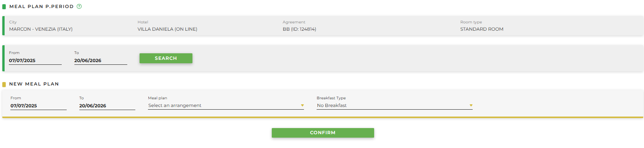Select the city value MARCON - VENEZIA (ITALY)
This screenshot has width=644, height=148.
point(41,29)
